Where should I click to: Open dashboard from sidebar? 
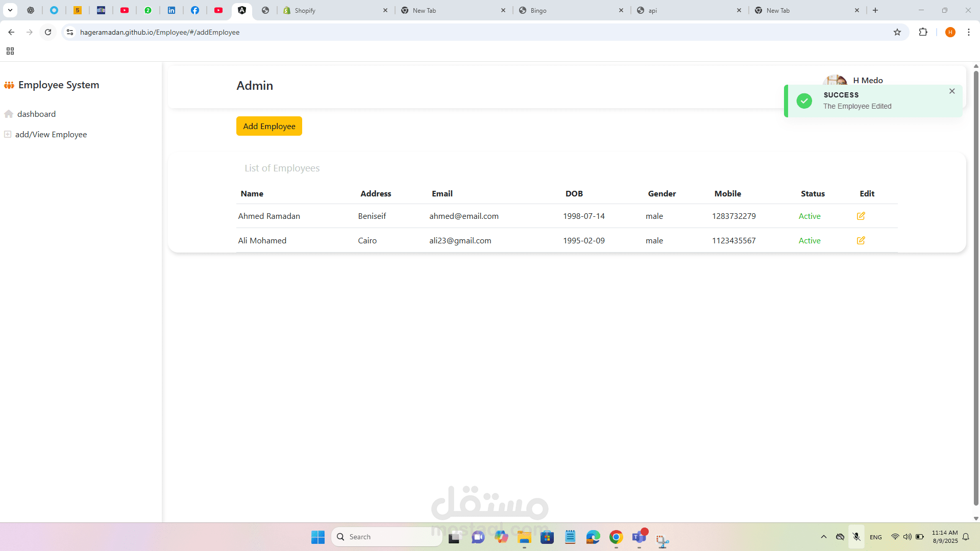pyautogui.click(x=36, y=114)
